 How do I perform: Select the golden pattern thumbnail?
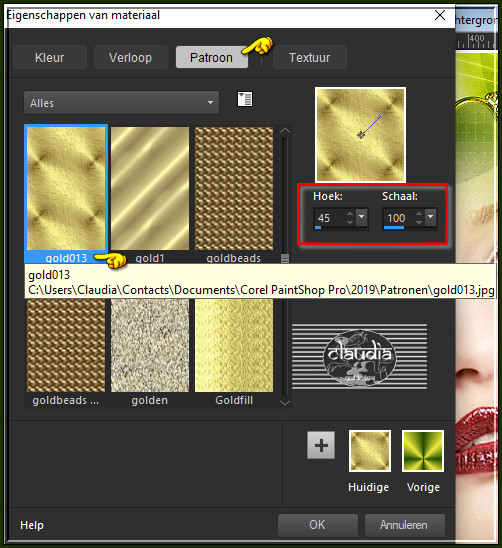coord(150,345)
